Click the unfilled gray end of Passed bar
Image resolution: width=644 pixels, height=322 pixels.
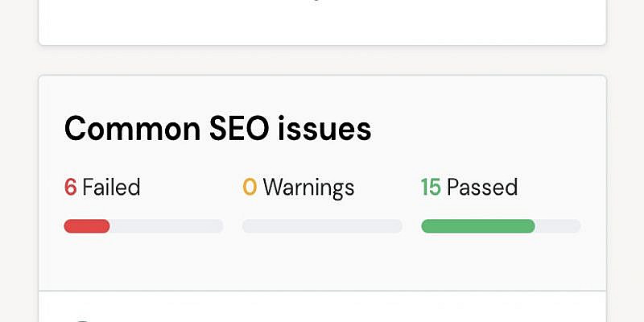[558, 226]
